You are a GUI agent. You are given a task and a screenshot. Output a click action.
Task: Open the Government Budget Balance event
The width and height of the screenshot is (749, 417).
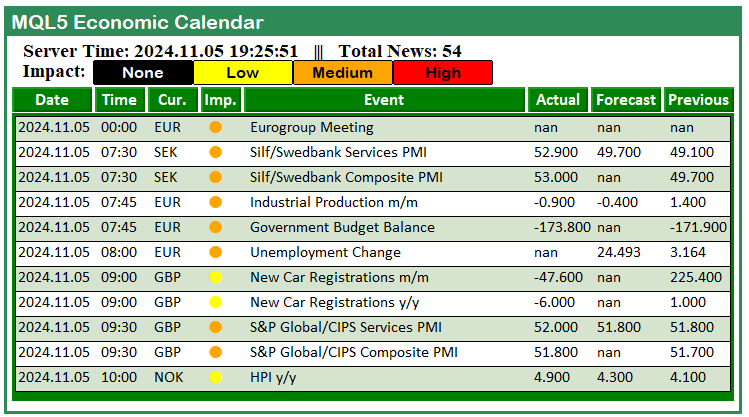[x=342, y=228]
